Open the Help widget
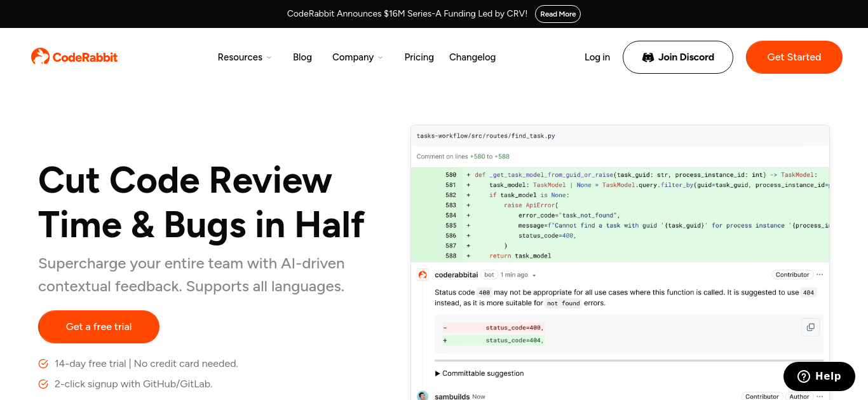868x400 pixels. coord(820,376)
